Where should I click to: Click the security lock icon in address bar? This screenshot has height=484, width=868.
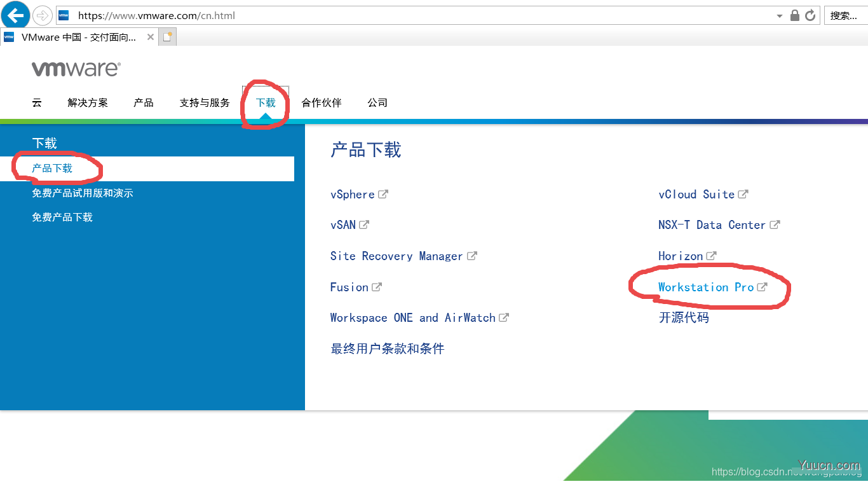[794, 15]
